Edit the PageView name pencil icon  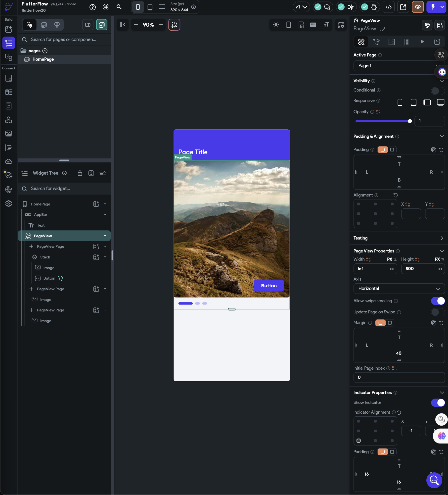click(383, 29)
